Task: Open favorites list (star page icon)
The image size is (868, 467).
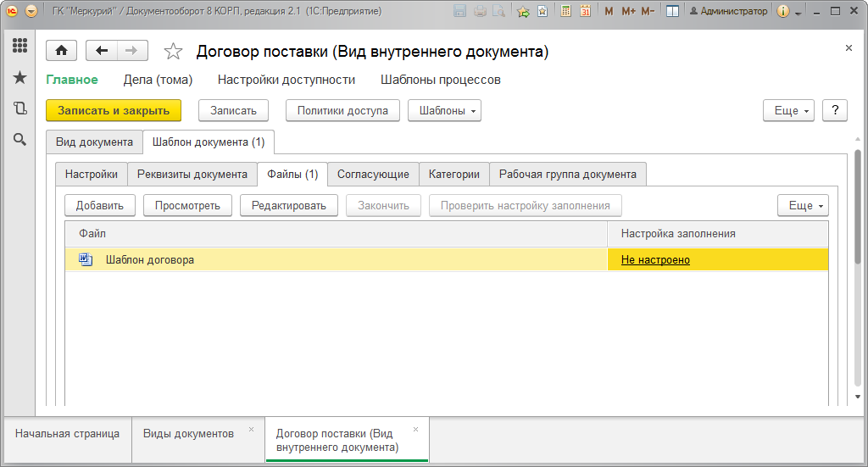Action: (542, 11)
